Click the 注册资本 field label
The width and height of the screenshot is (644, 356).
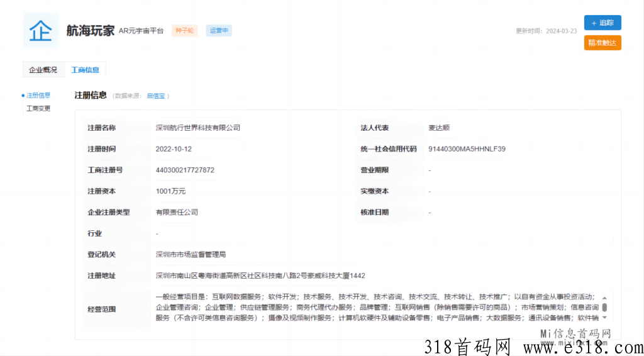[101, 191]
